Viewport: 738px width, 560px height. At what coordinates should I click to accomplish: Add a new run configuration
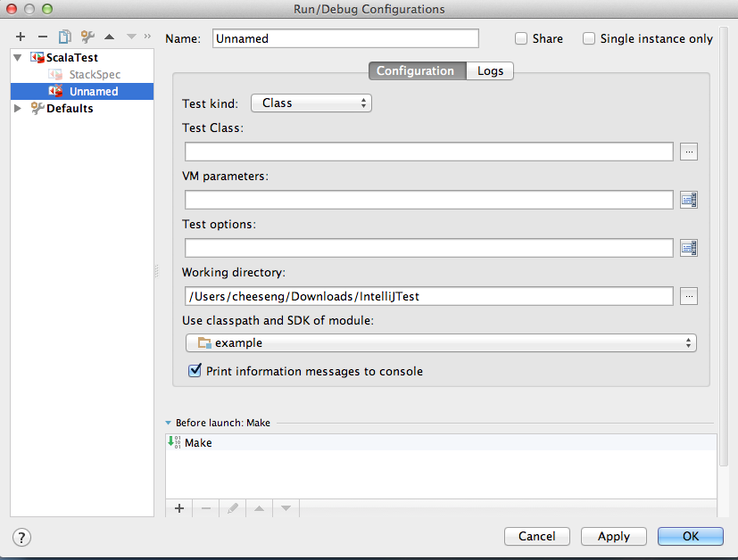pyautogui.click(x=20, y=37)
